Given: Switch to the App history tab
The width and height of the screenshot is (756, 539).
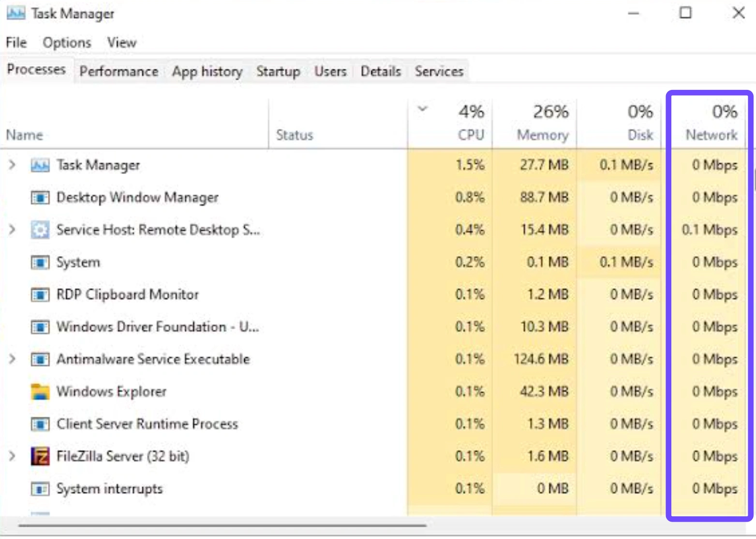Looking at the screenshot, I should coord(208,72).
